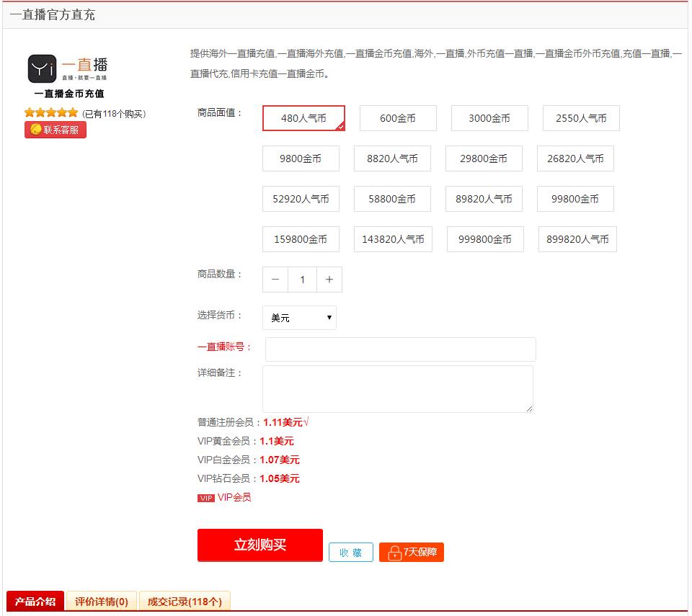
Task: Switch to the 评价详情(0) tab
Action: (x=102, y=601)
